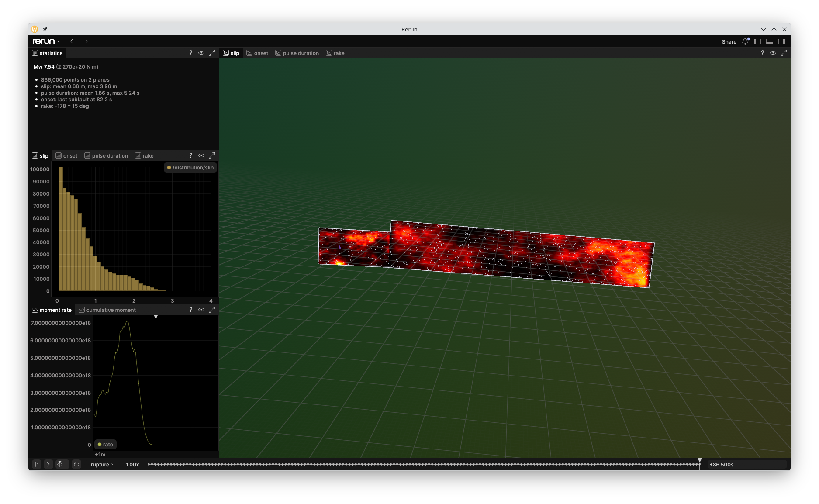
Task: Open the rake histogram tab
Action: (x=144, y=156)
